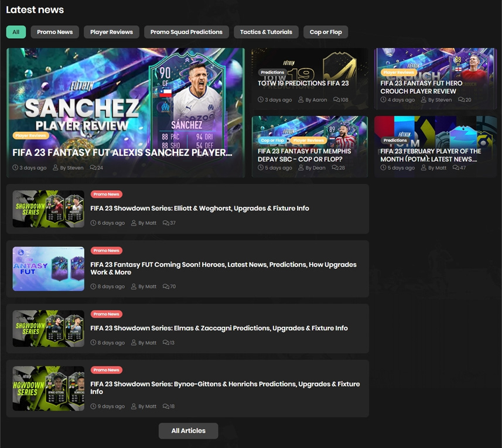This screenshot has width=502, height=448.
Task: Click Promo News tag on Elmas & Zaccagni article
Action: (106, 314)
